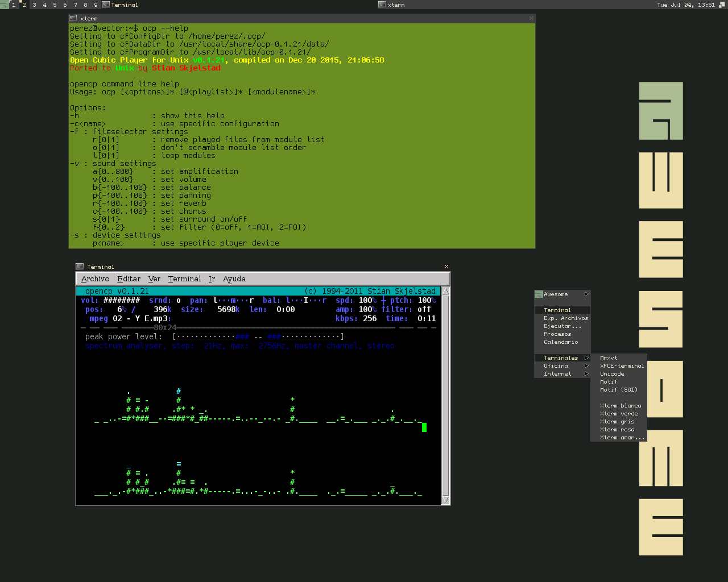
Task: Launch Xterm rosa
Action: (x=619, y=430)
